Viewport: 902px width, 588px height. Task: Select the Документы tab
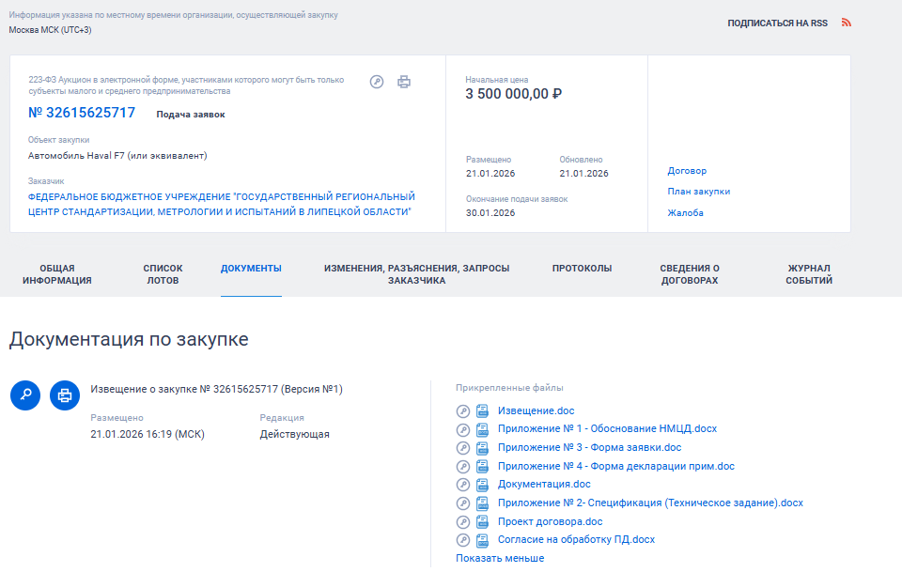click(x=251, y=268)
